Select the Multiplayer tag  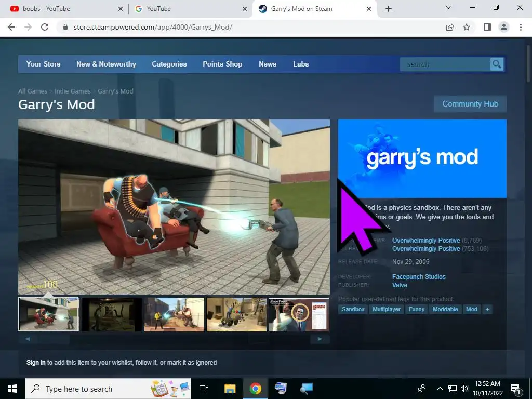click(x=387, y=310)
